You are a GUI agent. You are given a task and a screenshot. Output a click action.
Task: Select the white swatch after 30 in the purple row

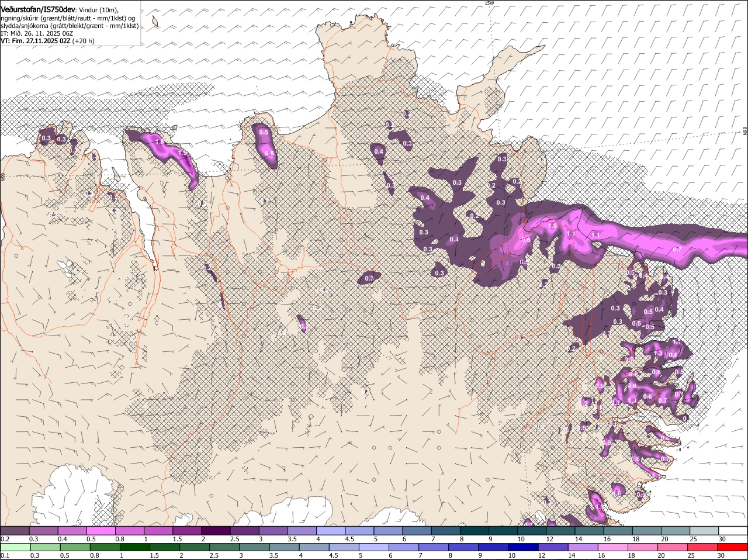pos(733,530)
